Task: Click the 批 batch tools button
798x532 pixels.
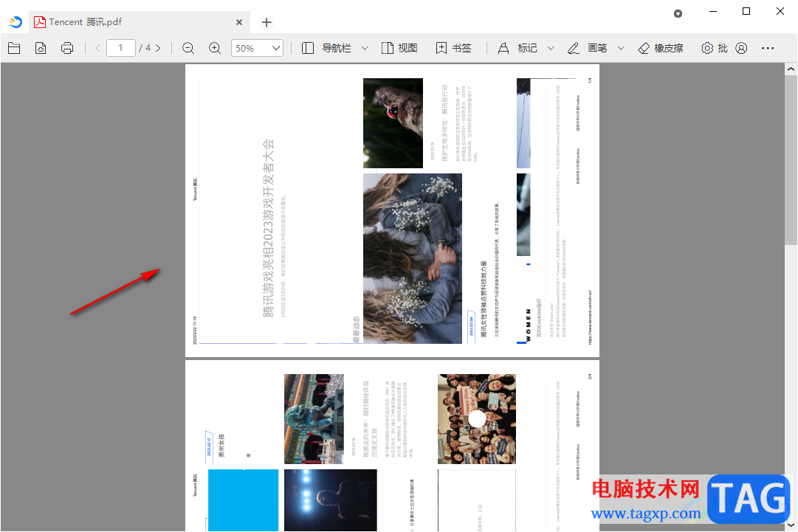Action: pyautogui.click(x=715, y=48)
